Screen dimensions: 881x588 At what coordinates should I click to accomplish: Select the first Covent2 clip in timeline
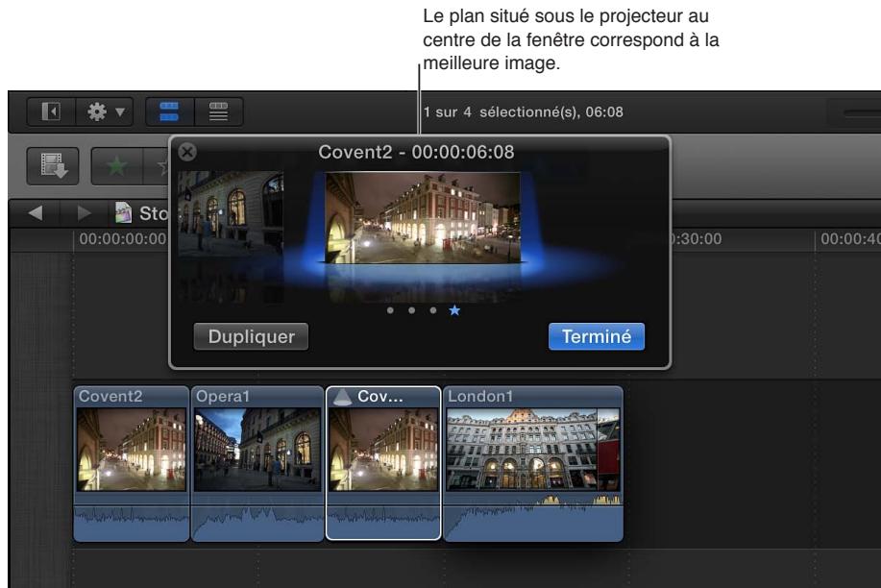coord(132,464)
